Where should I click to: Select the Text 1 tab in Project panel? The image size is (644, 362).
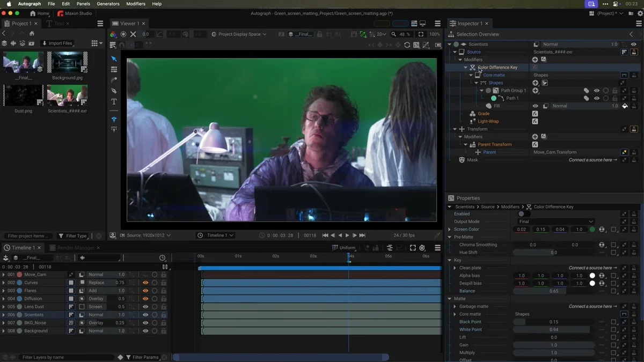tap(58, 24)
